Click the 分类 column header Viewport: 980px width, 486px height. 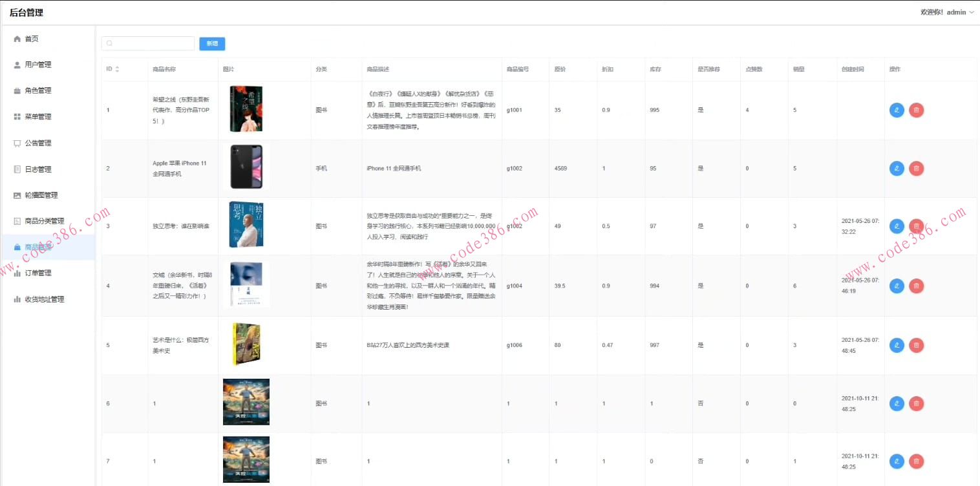pyautogui.click(x=321, y=69)
